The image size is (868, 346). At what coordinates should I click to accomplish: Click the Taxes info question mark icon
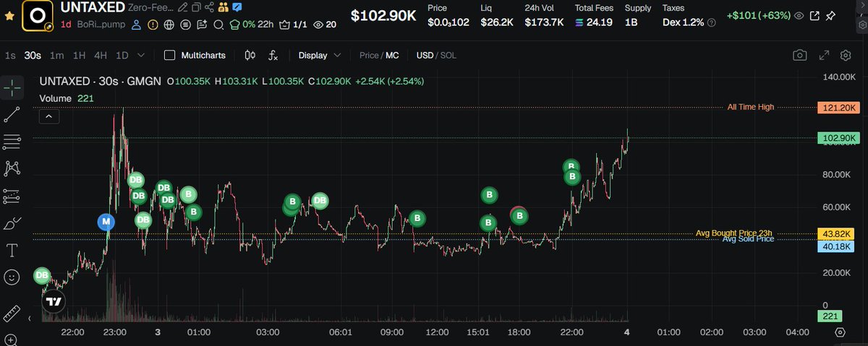712,23
